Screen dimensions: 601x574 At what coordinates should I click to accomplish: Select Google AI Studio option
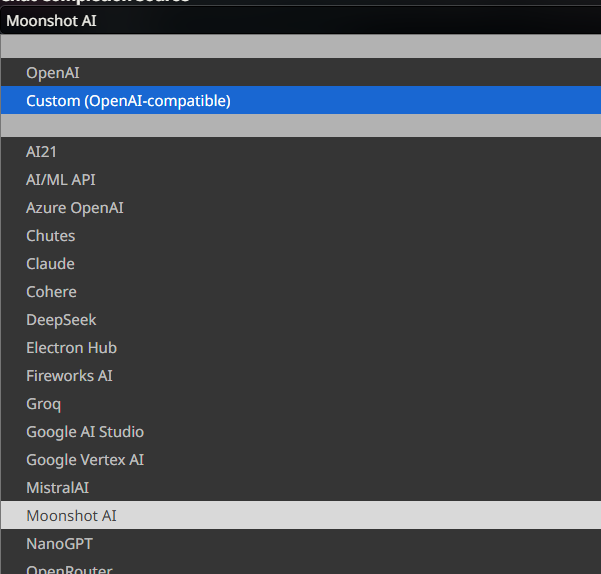tap(301, 431)
